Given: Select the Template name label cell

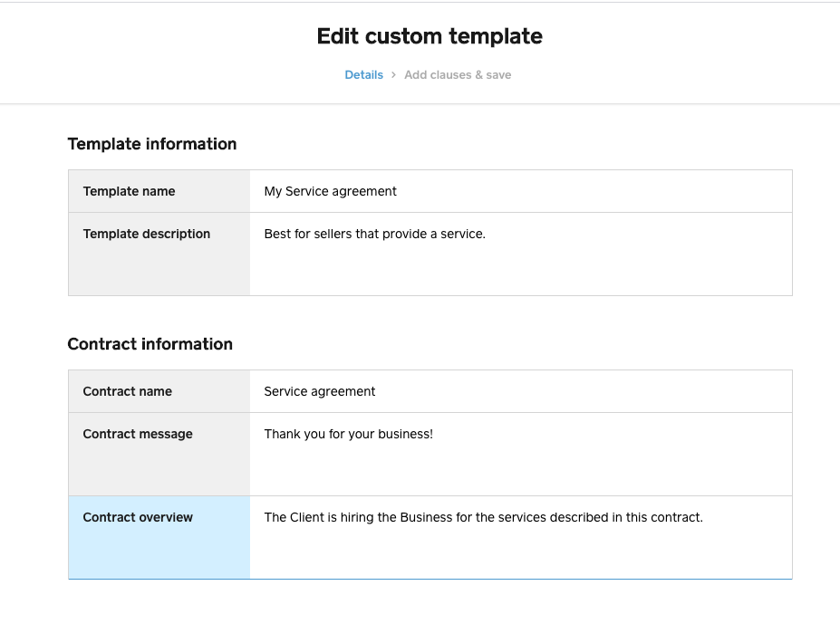Looking at the screenshot, I should [159, 191].
